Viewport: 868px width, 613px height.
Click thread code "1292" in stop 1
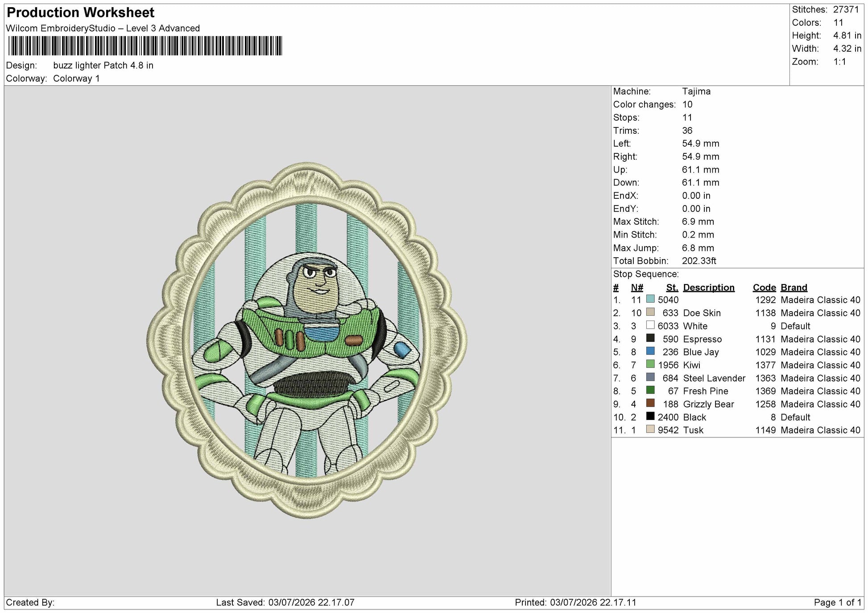[x=765, y=300]
